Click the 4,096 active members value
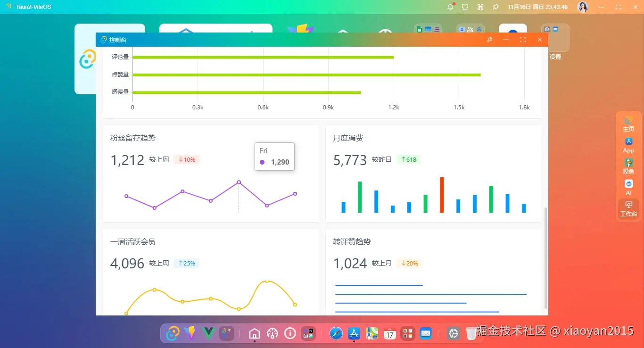This screenshot has width=644, height=348. [x=127, y=264]
